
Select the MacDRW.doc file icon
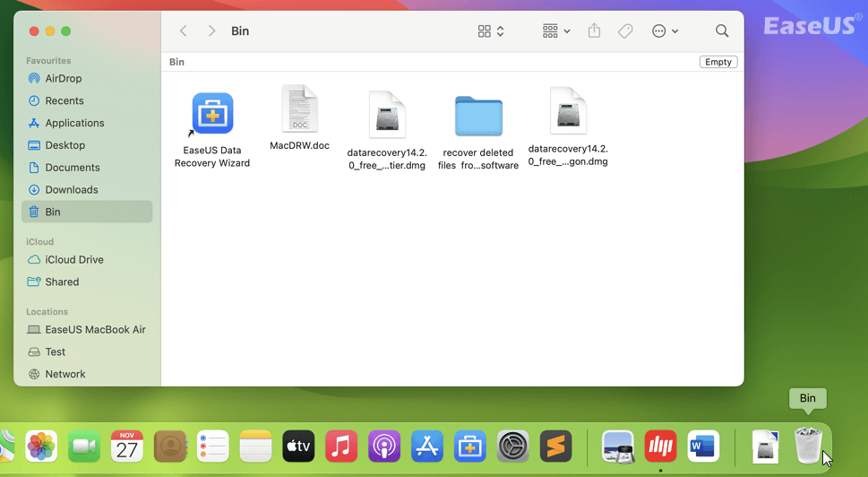pyautogui.click(x=299, y=109)
